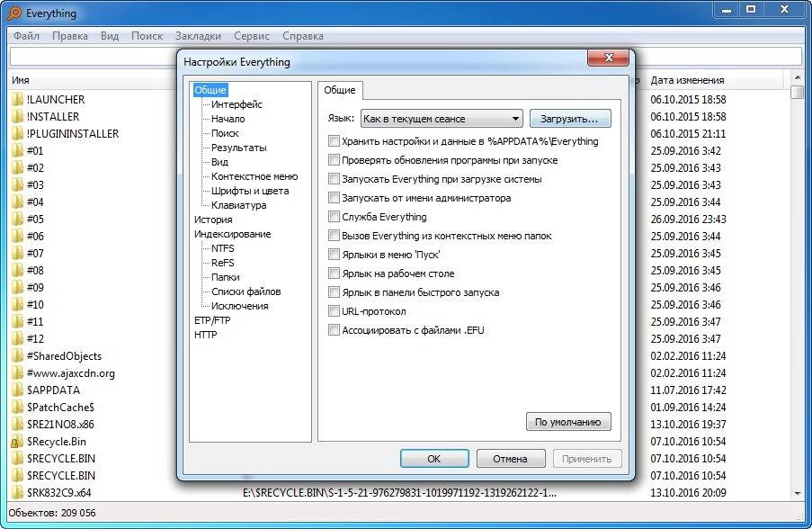Viewport: 812px width, 529px height.
Task: Click folder icon next to #www.ajaxcdn.org
Action: (18, 373)
